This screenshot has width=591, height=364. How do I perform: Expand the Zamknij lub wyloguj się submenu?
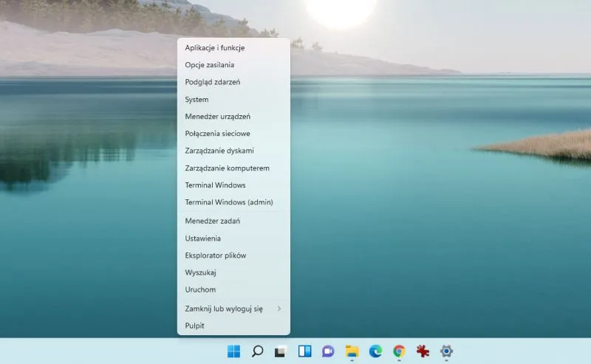(233, 309)
